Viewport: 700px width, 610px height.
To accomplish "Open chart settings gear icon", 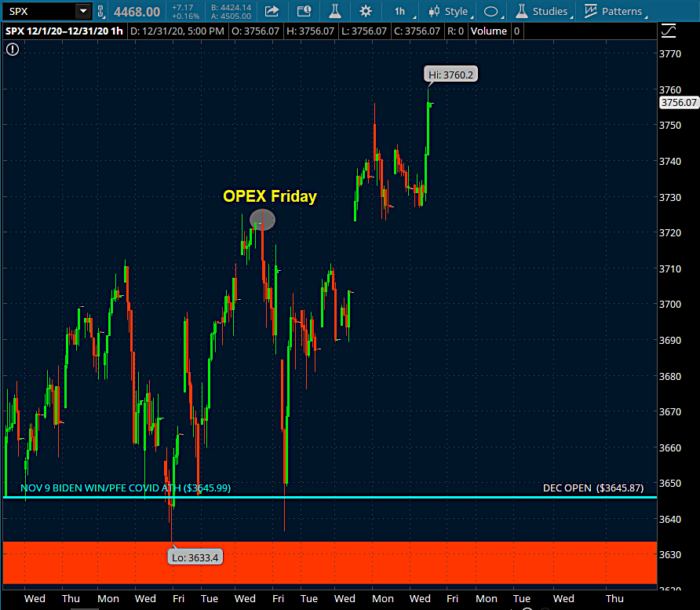I will tap(366, 11).
